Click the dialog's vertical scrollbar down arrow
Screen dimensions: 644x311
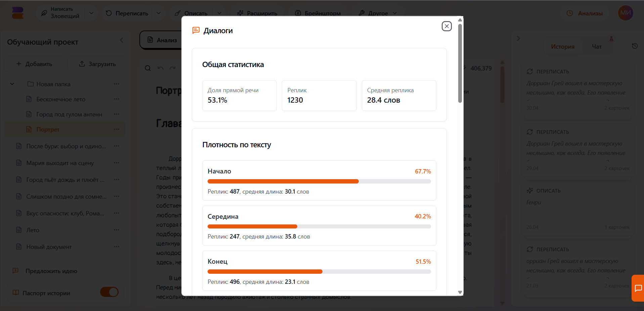[x=460, y=292]
